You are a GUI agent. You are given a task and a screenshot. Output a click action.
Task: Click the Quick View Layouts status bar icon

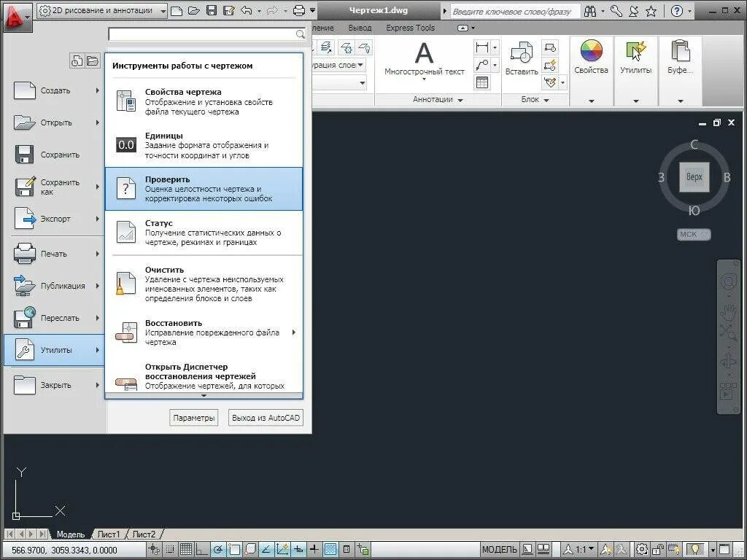click(543, 550)
